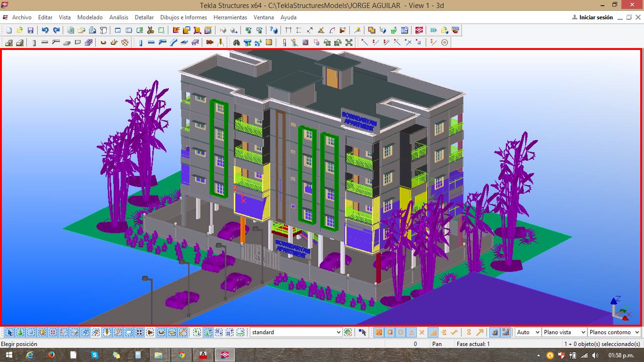The width and height of the screenshot is (644, 362).
Task: Toggle the second orange snap switch
Action: tap(390, 332)
